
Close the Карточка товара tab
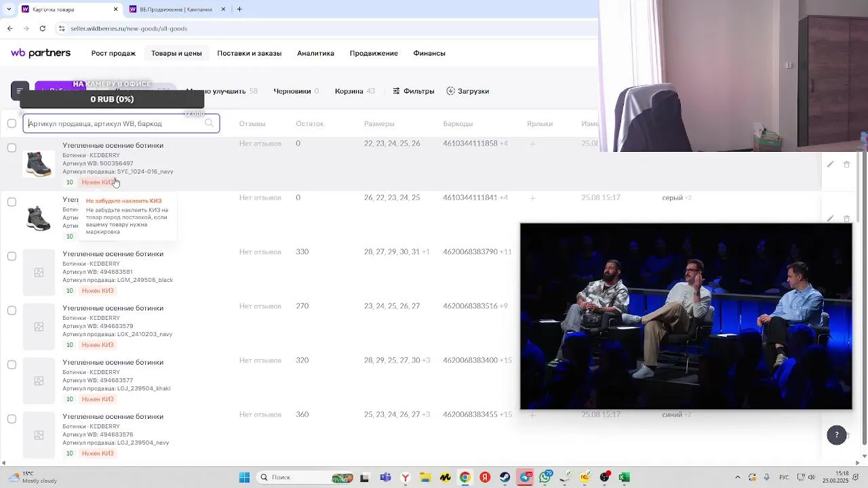[115, 9]
